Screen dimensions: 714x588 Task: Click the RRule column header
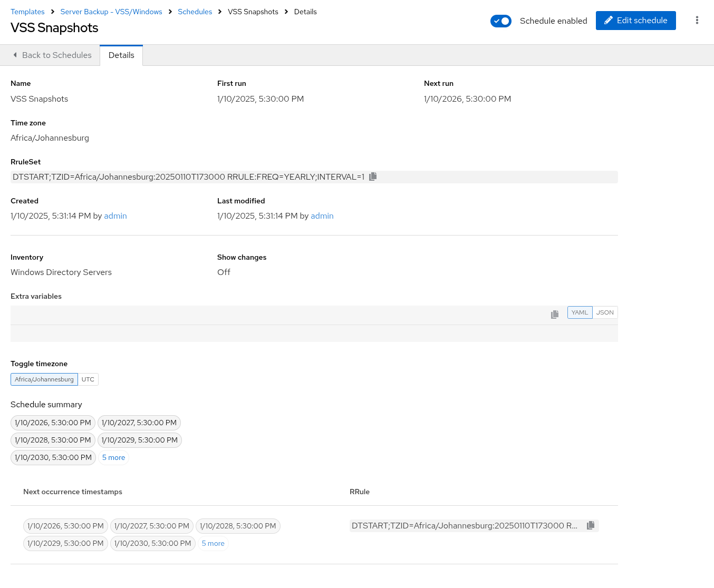(x=360, y=492)
